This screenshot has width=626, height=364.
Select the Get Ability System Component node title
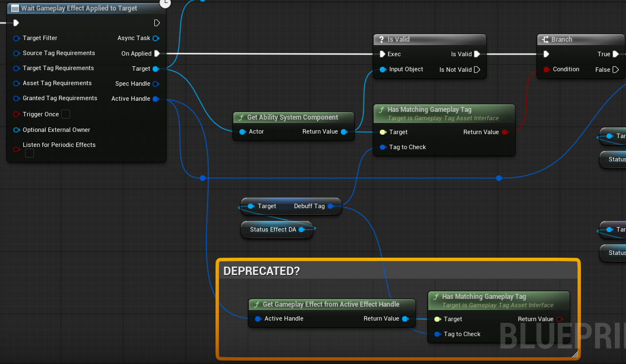pyautogui.click(x=292, y=117)
